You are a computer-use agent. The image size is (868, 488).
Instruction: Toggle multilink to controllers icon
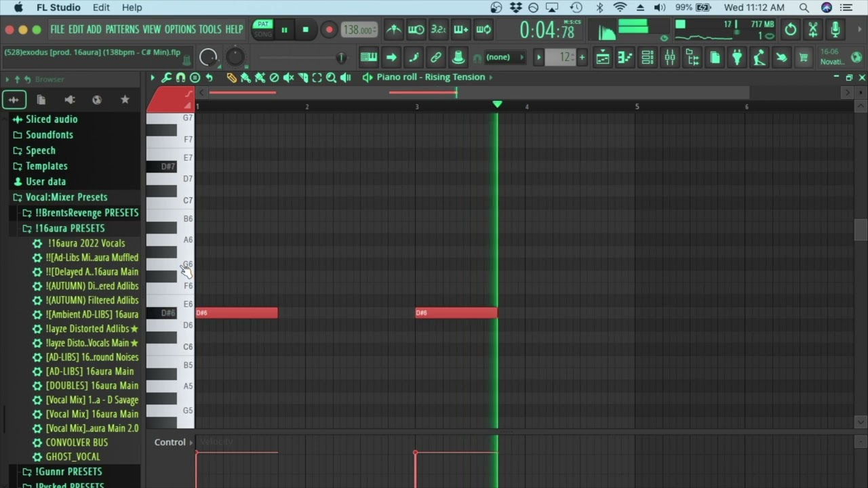[436, 58]
